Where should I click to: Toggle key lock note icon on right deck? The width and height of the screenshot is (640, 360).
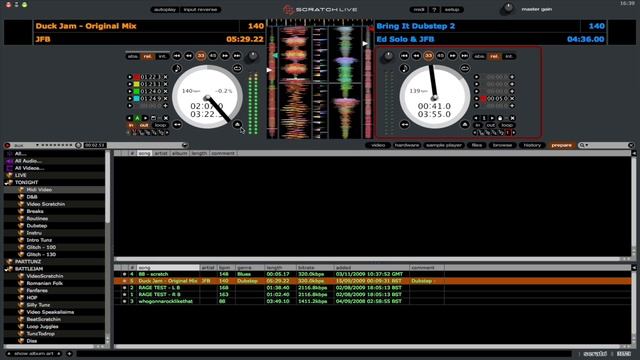coord(404,68)
